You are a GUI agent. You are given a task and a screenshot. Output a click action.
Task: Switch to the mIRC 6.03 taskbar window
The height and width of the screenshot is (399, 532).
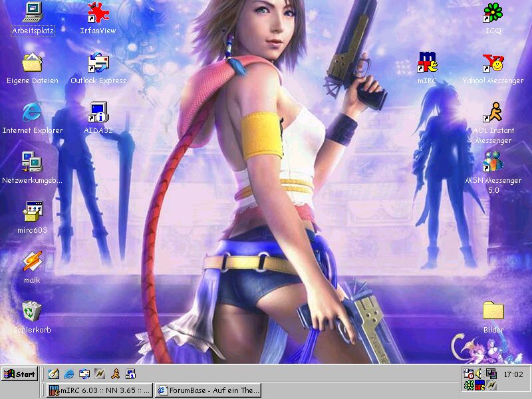point(100,390)
